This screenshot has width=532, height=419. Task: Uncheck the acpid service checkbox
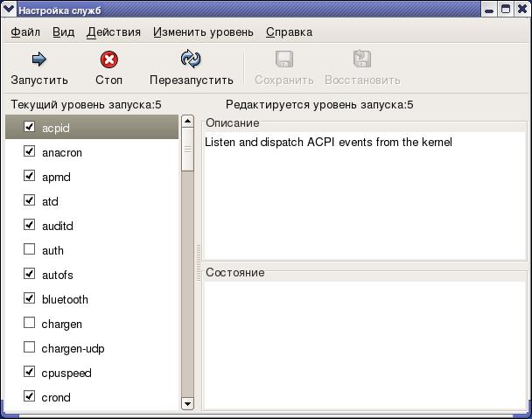tap(29, 127)
